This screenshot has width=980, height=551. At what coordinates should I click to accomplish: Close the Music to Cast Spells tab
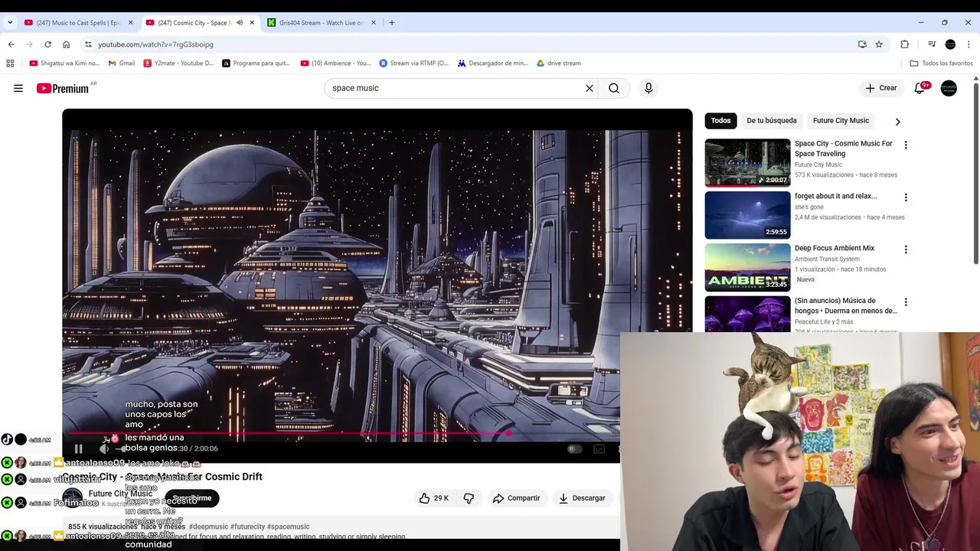pos(130,23)
